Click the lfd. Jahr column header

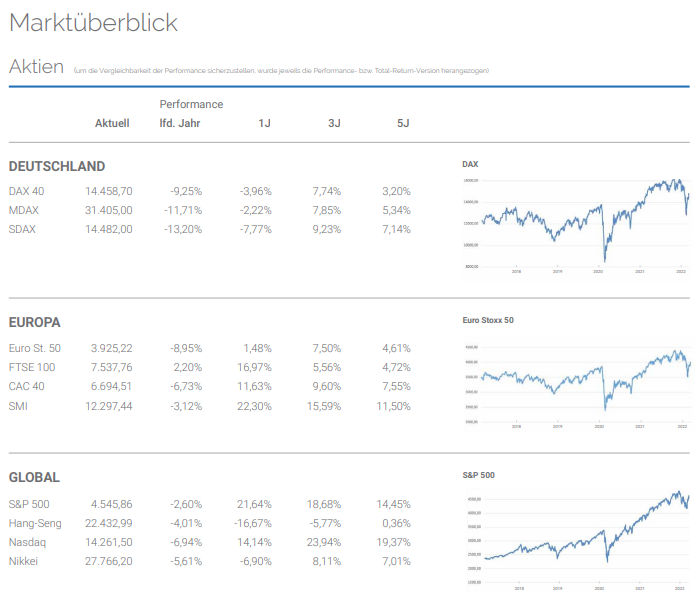(181, 123)
